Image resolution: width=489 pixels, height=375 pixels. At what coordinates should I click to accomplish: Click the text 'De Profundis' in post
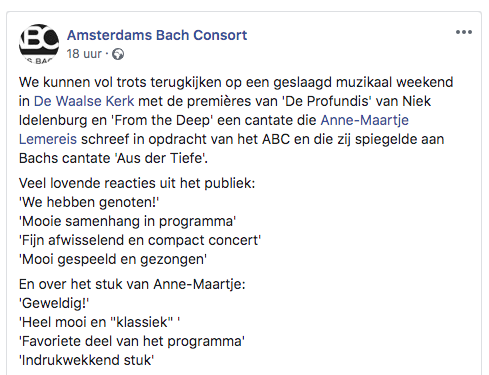[x=326, y=101]
